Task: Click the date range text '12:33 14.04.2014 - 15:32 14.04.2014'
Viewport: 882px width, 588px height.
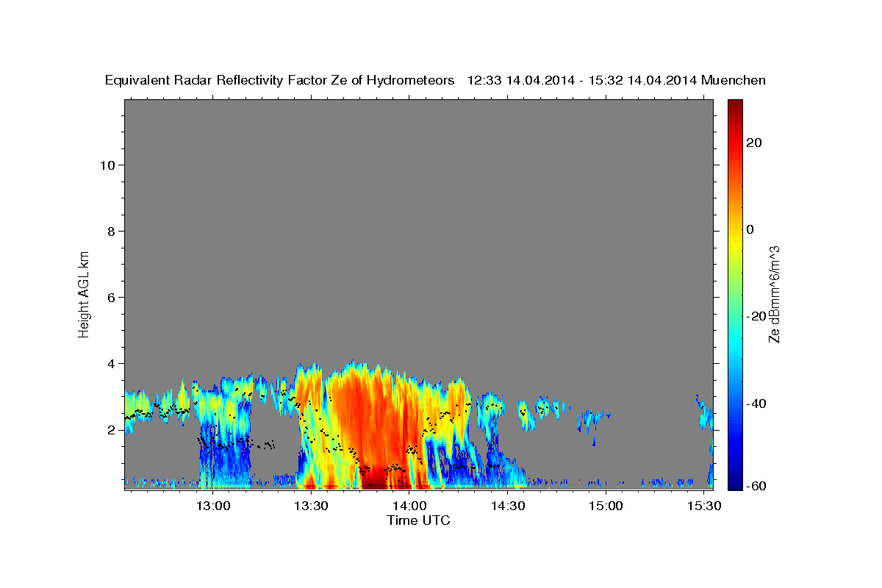Action: tap(582, 81)
